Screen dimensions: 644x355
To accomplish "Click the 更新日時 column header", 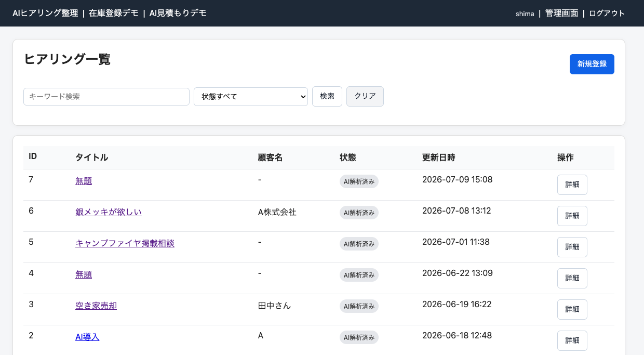I will pos(439,157).
